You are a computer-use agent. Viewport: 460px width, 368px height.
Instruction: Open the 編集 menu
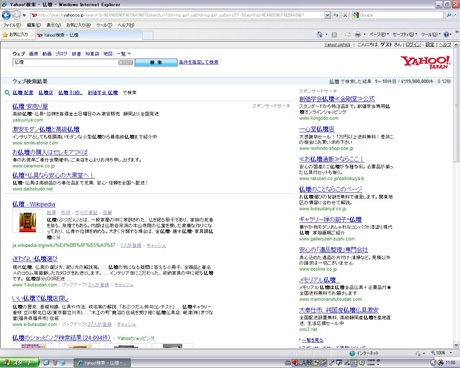(33, 25)
